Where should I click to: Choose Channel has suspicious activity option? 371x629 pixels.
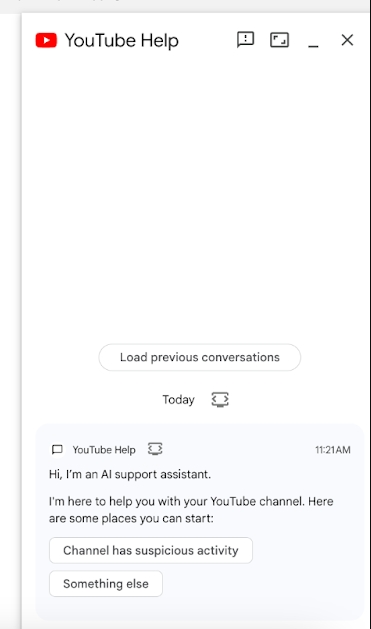[x=151, y=550]
